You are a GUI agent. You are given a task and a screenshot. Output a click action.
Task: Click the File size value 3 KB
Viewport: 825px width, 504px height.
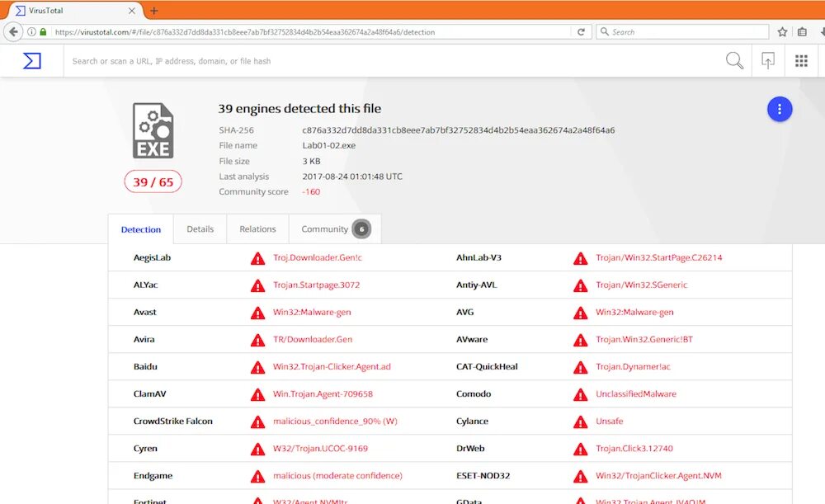[x=311, y=161]
